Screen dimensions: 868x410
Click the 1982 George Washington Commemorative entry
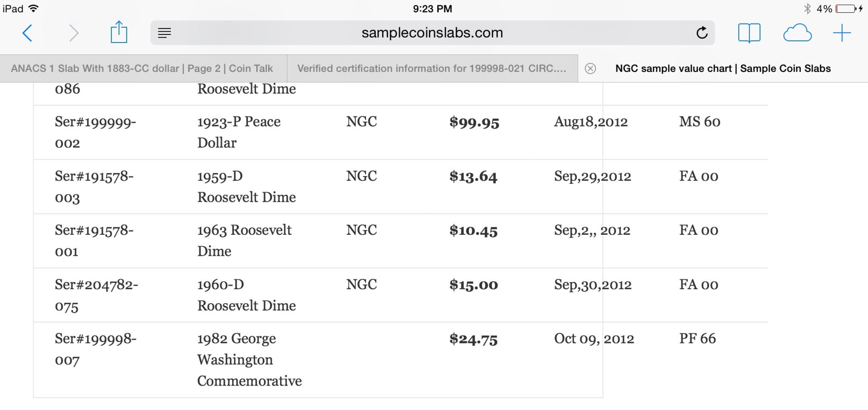(x=249, y=360)
